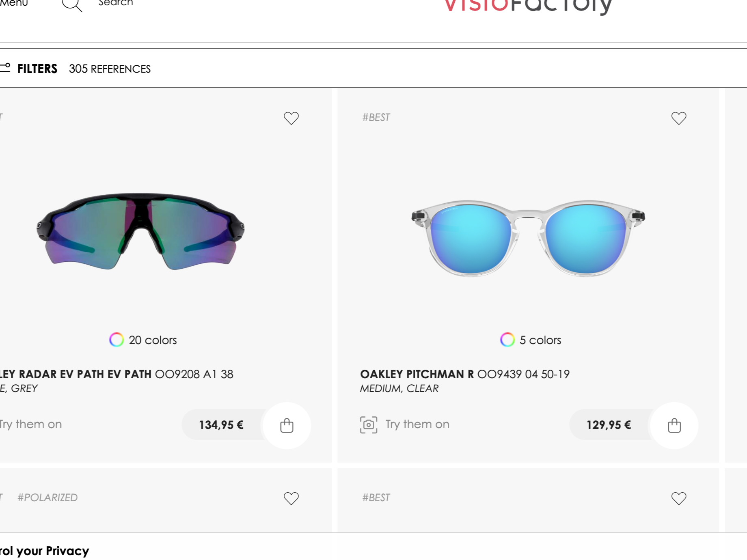The image size is (747, 560).
Task: Click the Oakley Pitchman R product title
Action: coord(465,374)
